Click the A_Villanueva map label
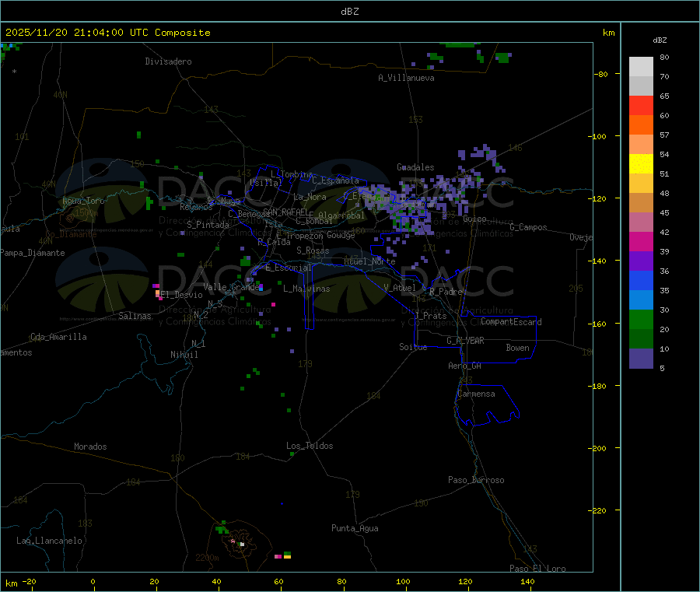 click(x=406, y=78)
